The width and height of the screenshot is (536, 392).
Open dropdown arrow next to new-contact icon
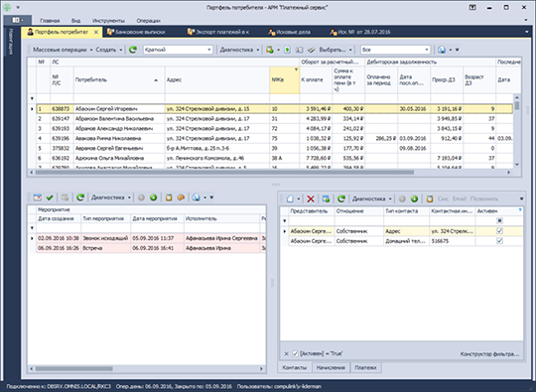(299, 198)
